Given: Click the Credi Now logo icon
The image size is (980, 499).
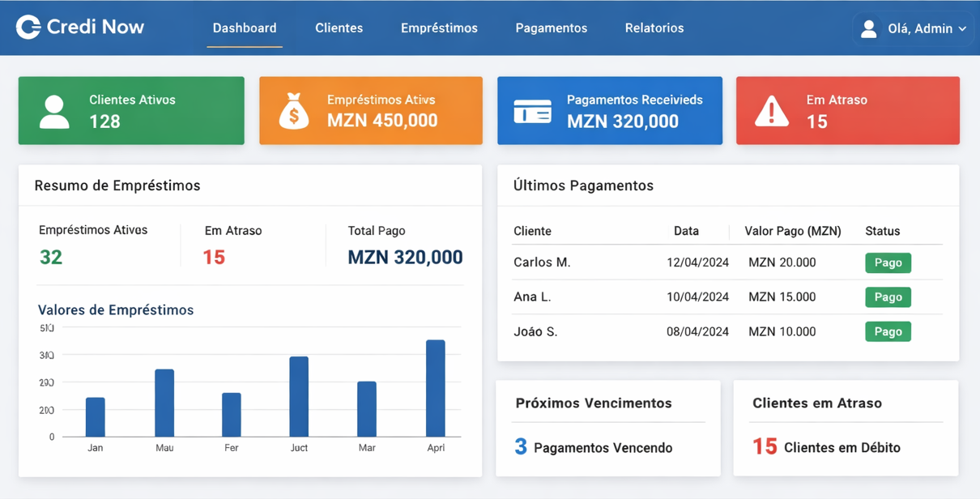Looking at the screenshot, I should pyautogui.click(x=28, y=28).
